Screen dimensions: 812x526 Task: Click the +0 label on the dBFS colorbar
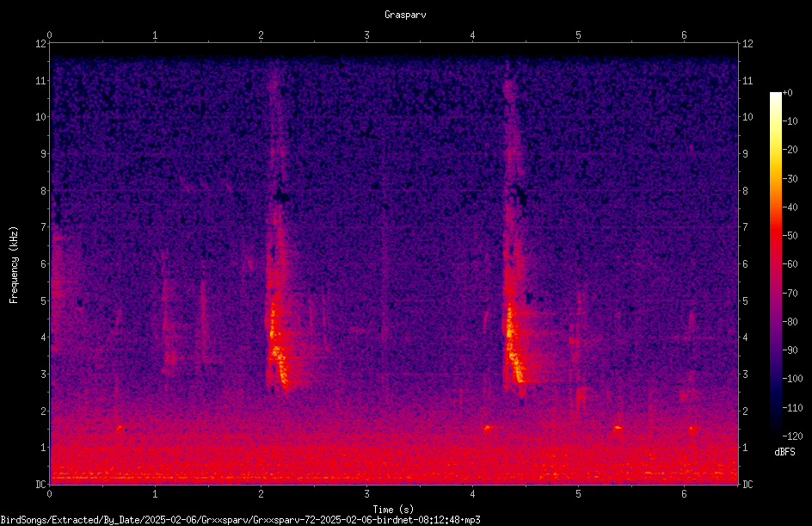click(788, 93)
